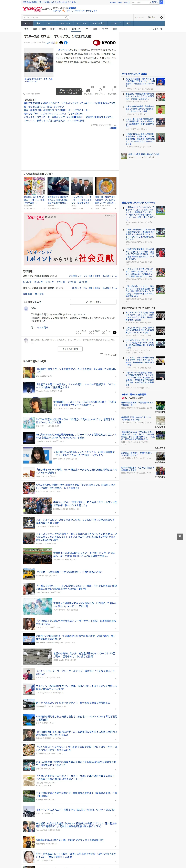Click the Yahoo! JAPAN News logo
The image size is (186, 868).
[x=37, y=9]
